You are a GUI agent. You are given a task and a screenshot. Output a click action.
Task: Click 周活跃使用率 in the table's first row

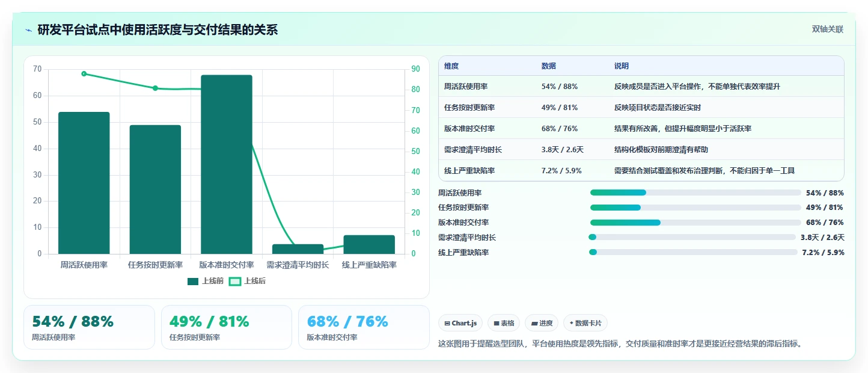coord(466,87)
